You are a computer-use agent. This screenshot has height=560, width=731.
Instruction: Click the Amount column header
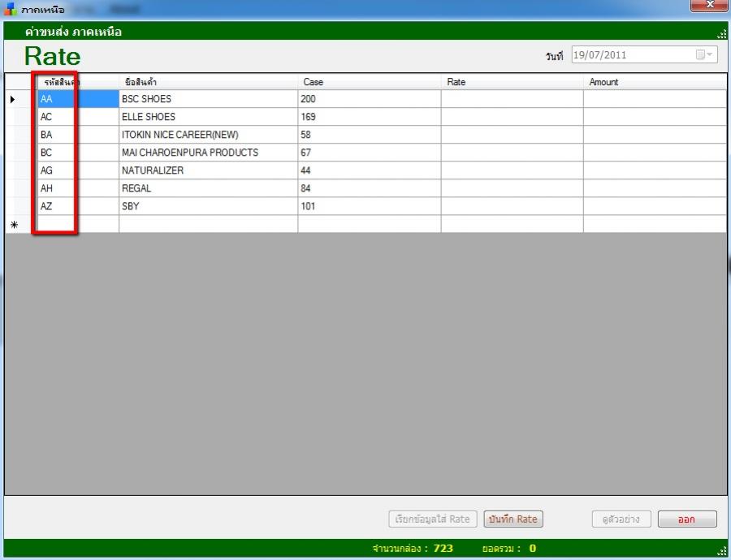pos(655,82)
